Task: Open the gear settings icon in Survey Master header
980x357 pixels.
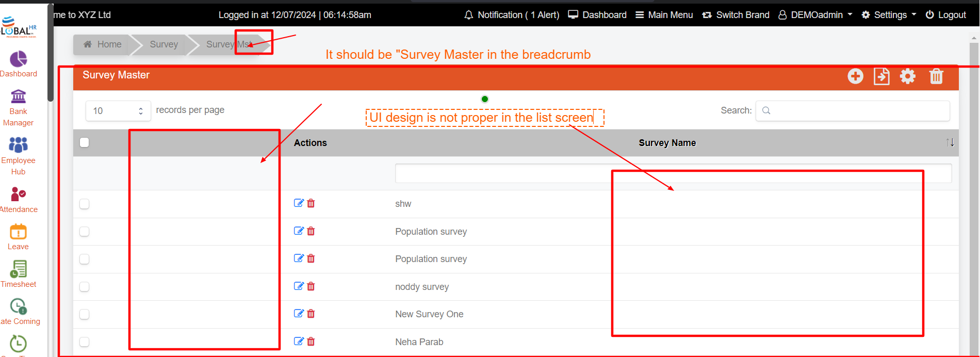Action: (x=908, y=76)
